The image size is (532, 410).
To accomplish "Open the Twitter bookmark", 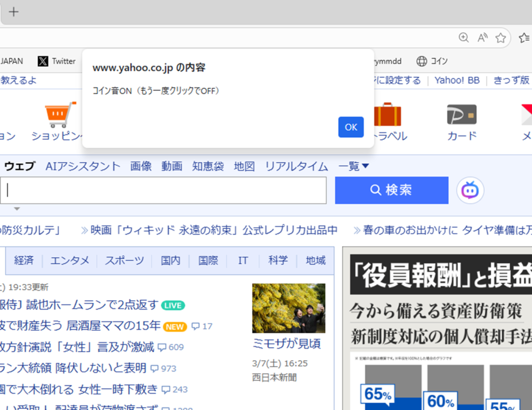I will pyautogui.click(x=57, y=61).
